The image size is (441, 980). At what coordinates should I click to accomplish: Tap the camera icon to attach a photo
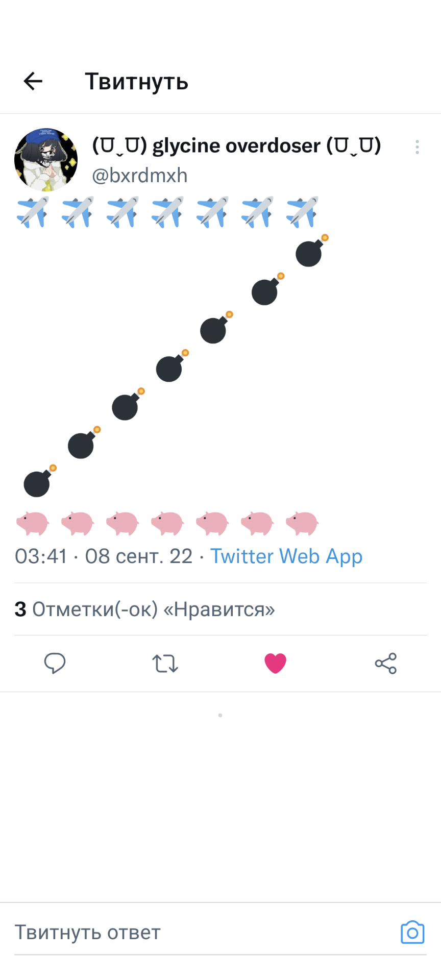(x=412, y=933)
